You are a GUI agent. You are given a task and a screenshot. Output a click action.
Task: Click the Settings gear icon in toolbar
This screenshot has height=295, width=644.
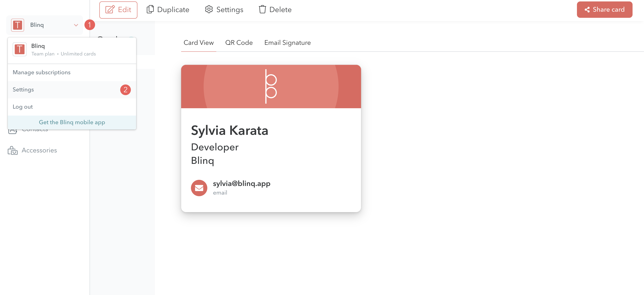[209, 9]
